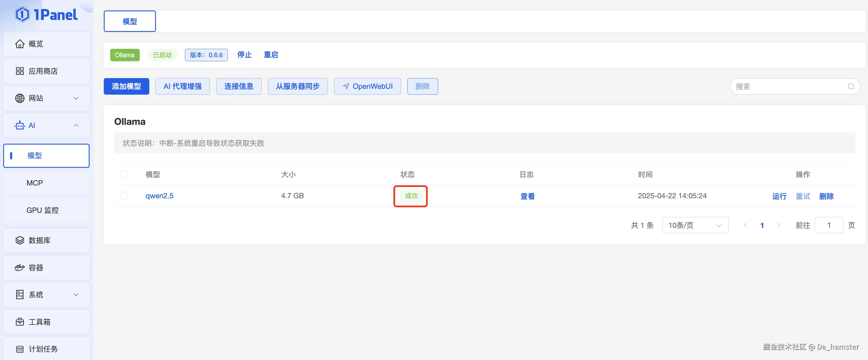Open the GPU monitoring submenu item
Screen dimensions: 868x360
42,210
